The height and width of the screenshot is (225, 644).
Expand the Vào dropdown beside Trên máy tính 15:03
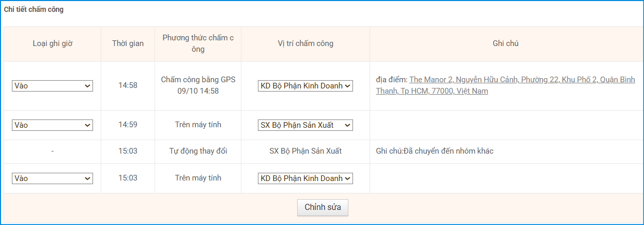[52, 178]
